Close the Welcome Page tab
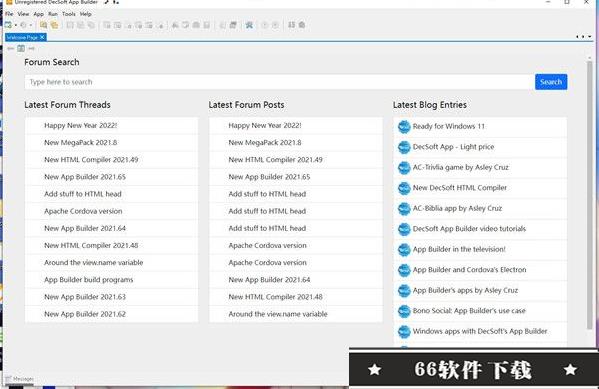The width and height of the screenshot is (599, 389). point(42,37)
